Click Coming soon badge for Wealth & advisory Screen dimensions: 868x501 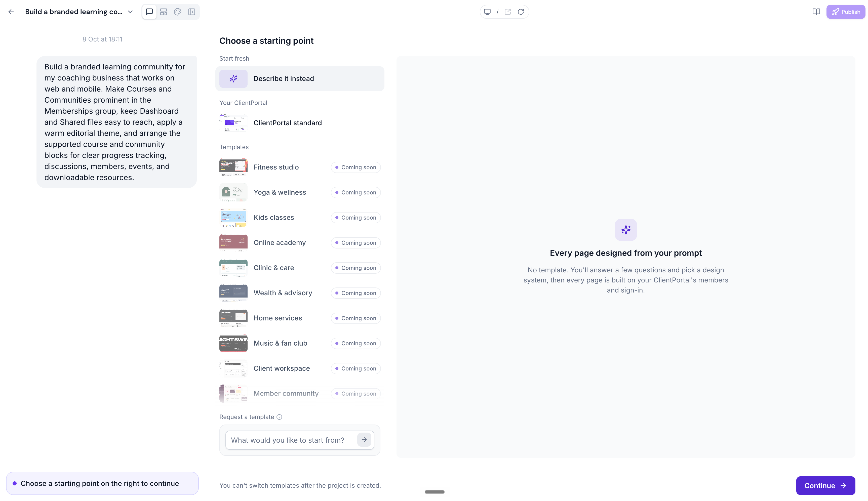356,293
